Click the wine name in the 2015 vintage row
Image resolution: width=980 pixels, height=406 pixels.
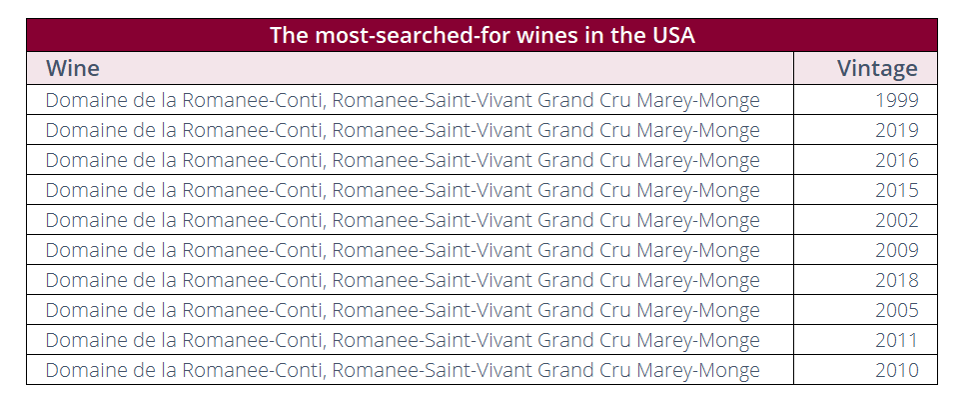click(403, 190)
